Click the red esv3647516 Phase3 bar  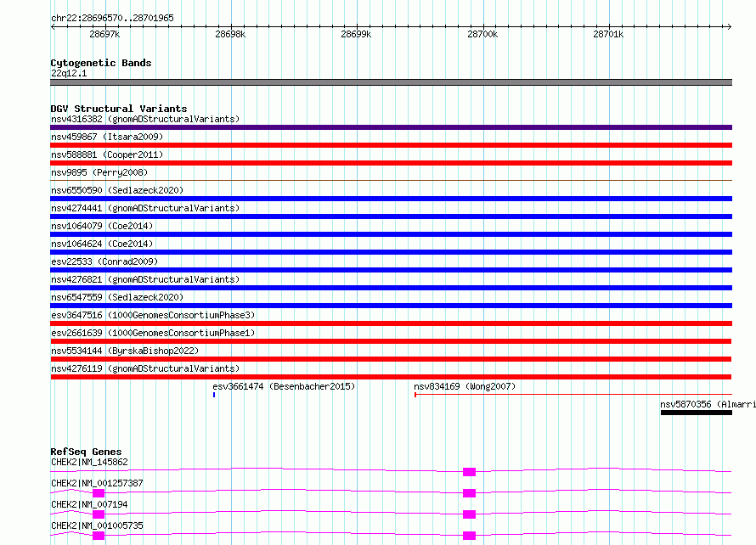tap(391, 323)
